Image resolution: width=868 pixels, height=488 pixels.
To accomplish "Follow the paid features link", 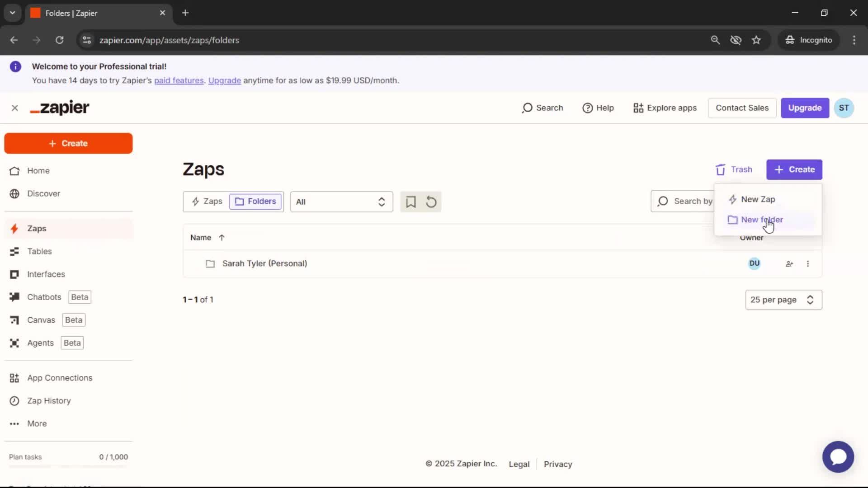I will click(x=179, y=80).
